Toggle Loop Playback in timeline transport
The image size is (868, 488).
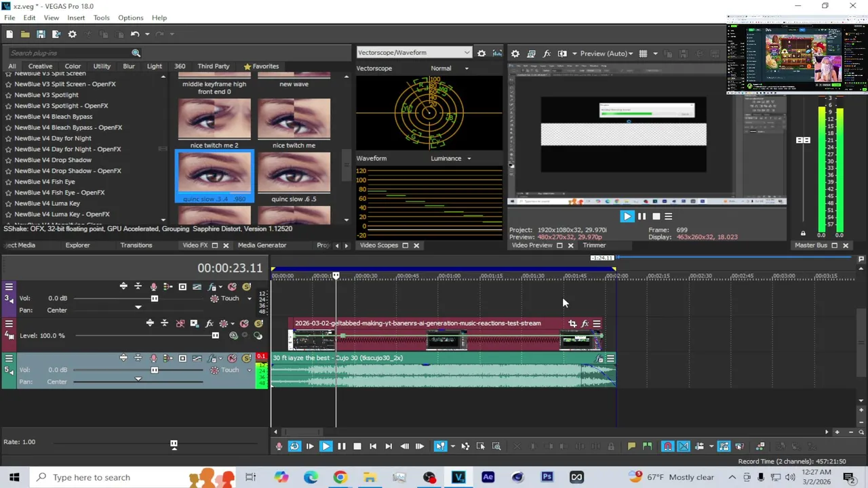click(x=295, y=446)
